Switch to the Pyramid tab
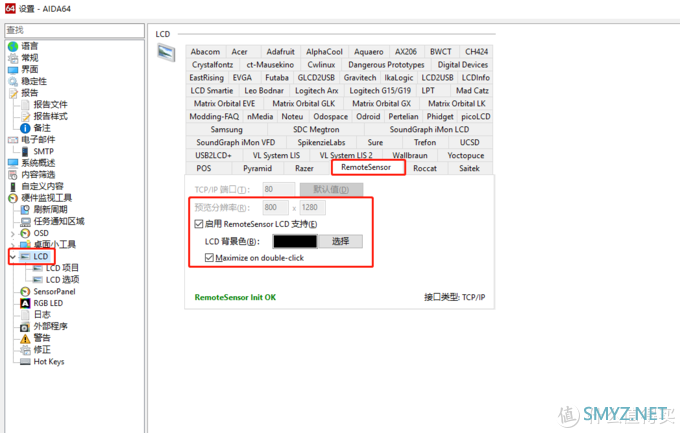The width and height of the screenshot is (680, 433). pyautogui.click(x=257, y=168)
